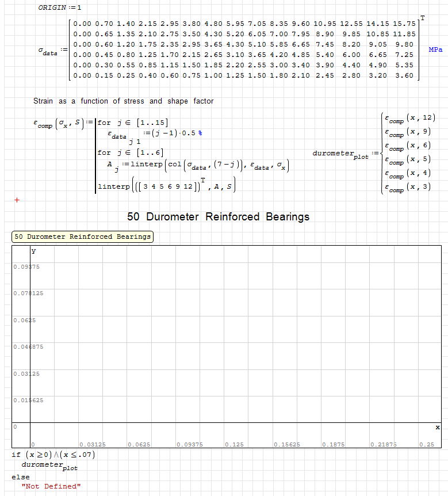This screenshot has height=496, width=448.
Task: Select the 0.25 x-axis tick value
Action: (426, 445)
